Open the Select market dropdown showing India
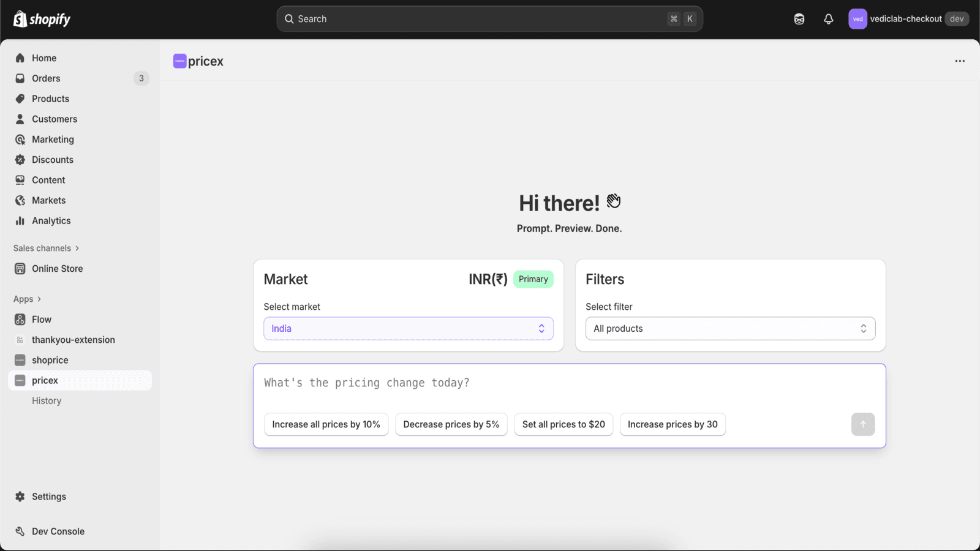This screenshot has width=980, height=551. pos(409,329)
